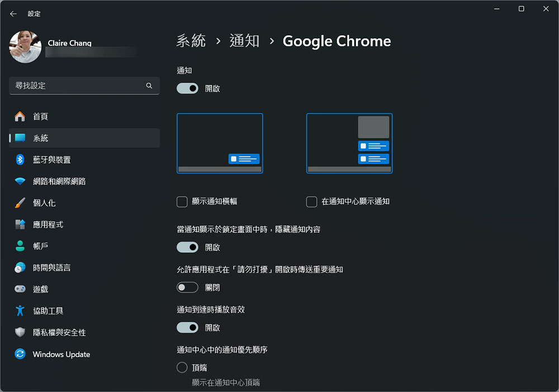This screenshot has width=559, height=392.
Task: Click 通知 in the breadcrumb
Action: pos(245,41)
